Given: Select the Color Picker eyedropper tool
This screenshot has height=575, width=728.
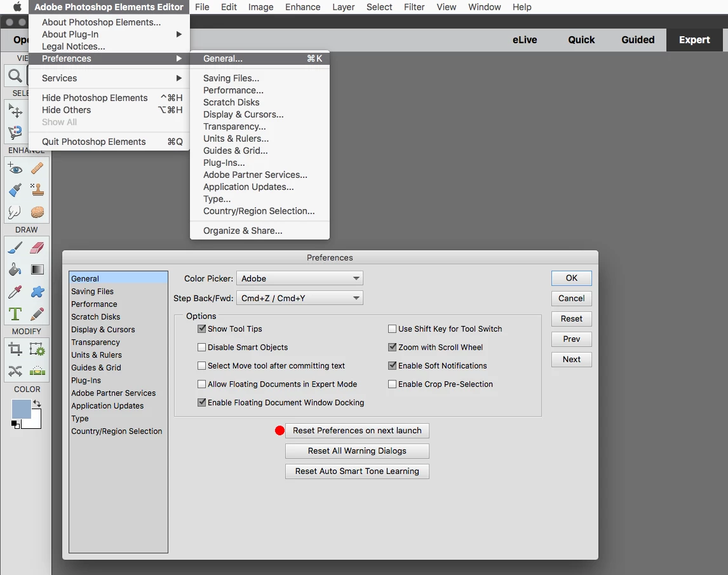Looking at the screenshot, I should coord(15,292).
